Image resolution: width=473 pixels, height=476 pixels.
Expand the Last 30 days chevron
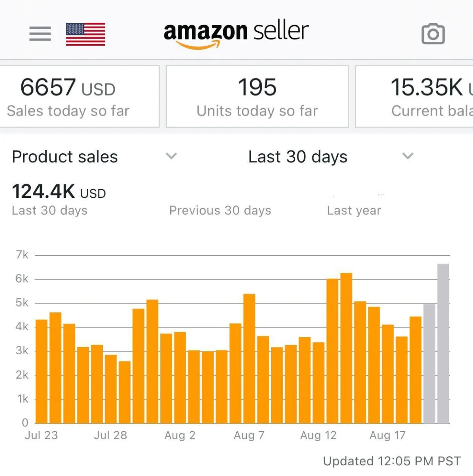pos(408,156)
